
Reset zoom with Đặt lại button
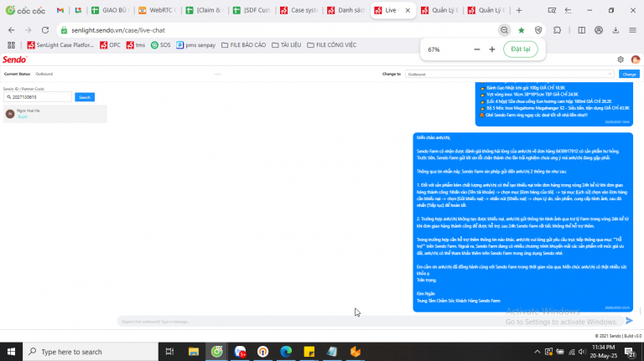pos(521,49)
